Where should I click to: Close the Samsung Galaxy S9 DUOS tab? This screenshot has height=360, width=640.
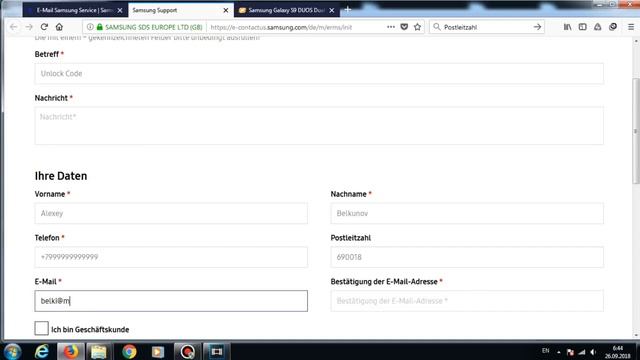coord(331,10)
